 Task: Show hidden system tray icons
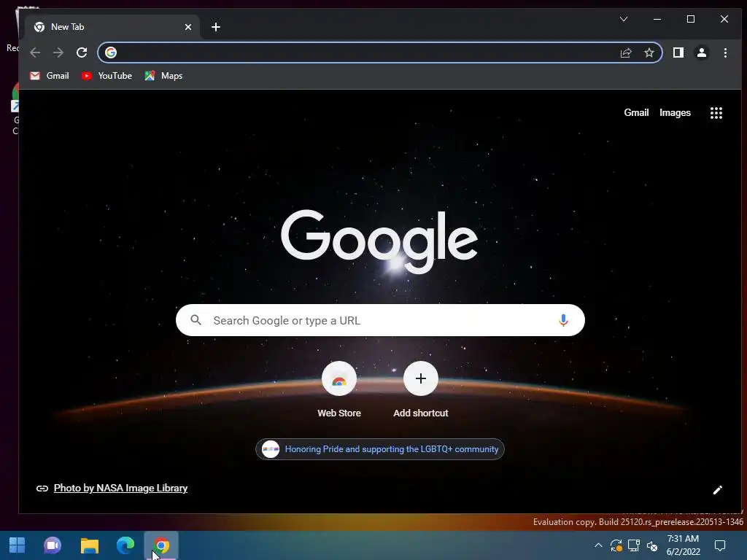coord(598,545)
